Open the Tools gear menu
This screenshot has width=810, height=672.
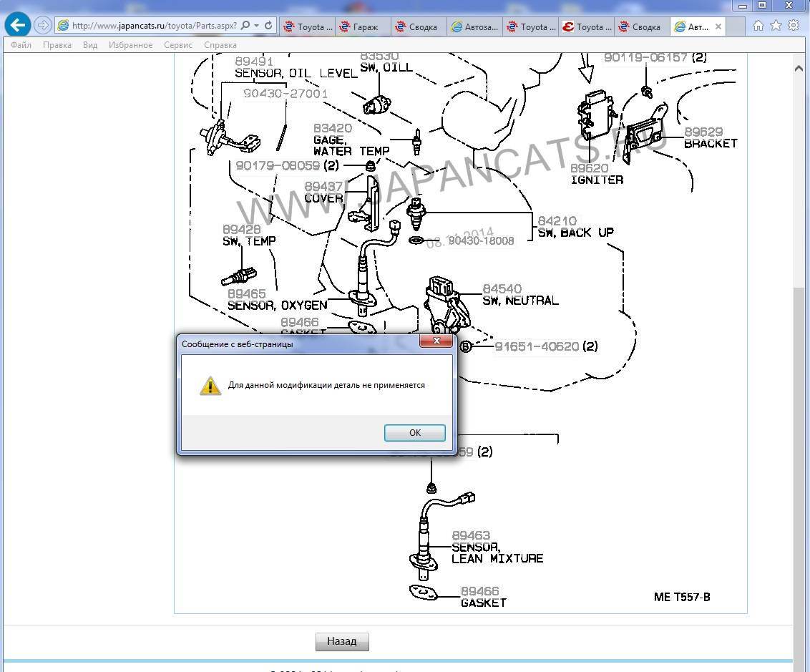[793, 26]
